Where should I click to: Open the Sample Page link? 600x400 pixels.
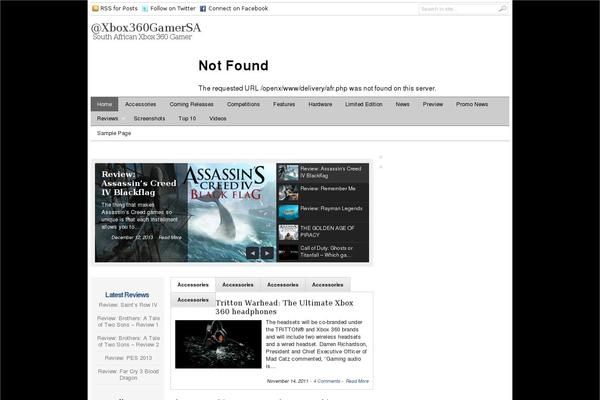[114, 133]
